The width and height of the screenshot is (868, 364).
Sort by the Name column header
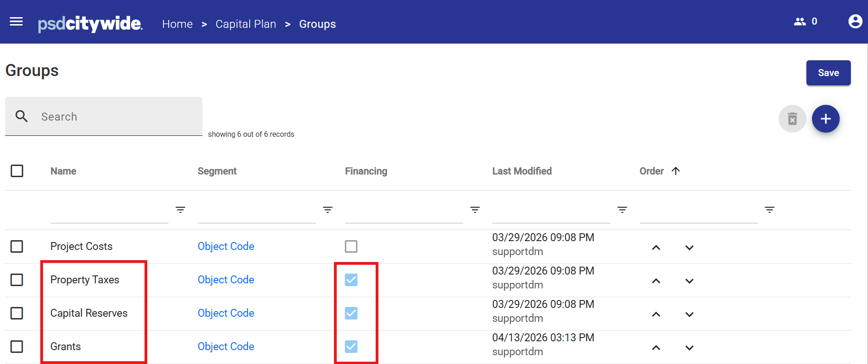pyautogui.click(x=63, y=171)
